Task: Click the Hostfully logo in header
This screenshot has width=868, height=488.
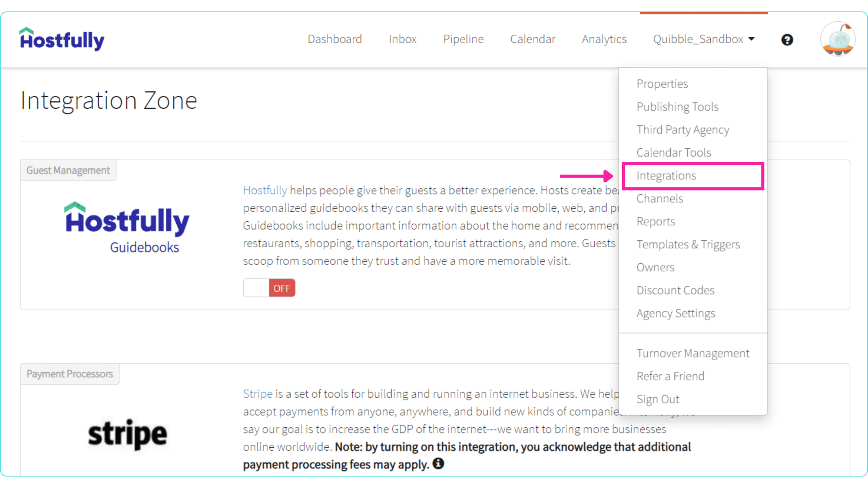Action: [62, 39]
